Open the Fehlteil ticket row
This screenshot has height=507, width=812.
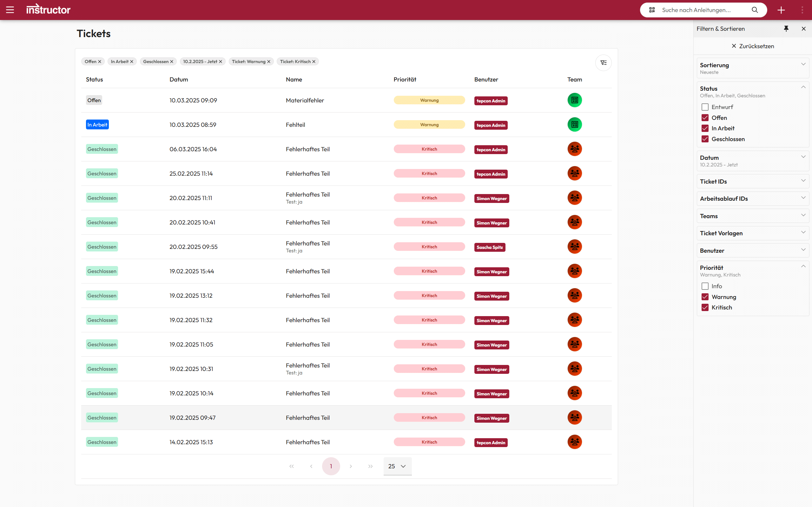click(x=295, y=125)
